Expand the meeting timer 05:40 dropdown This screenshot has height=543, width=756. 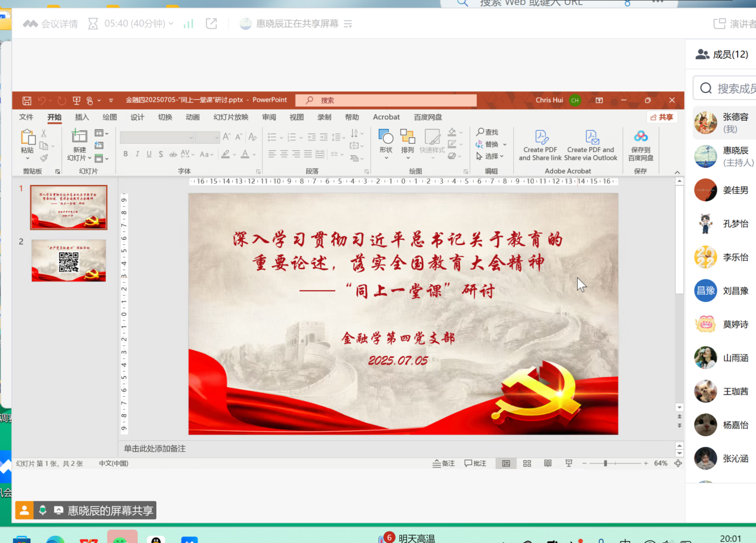tap(171, 24)
